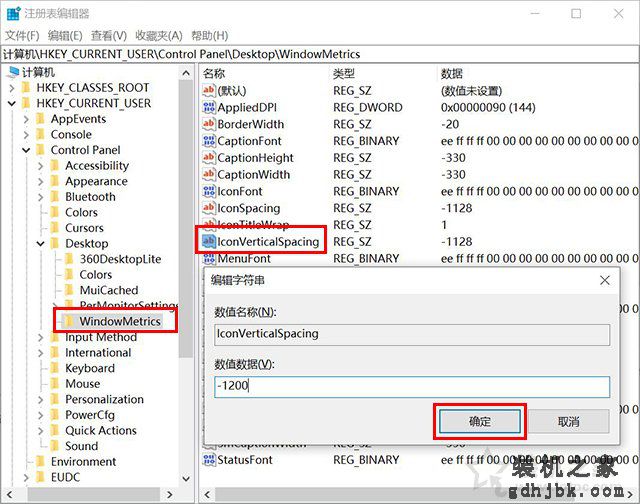The image size is (640, 504).
Task: Open the 文件(F) menu
Action: pos(22,36)
